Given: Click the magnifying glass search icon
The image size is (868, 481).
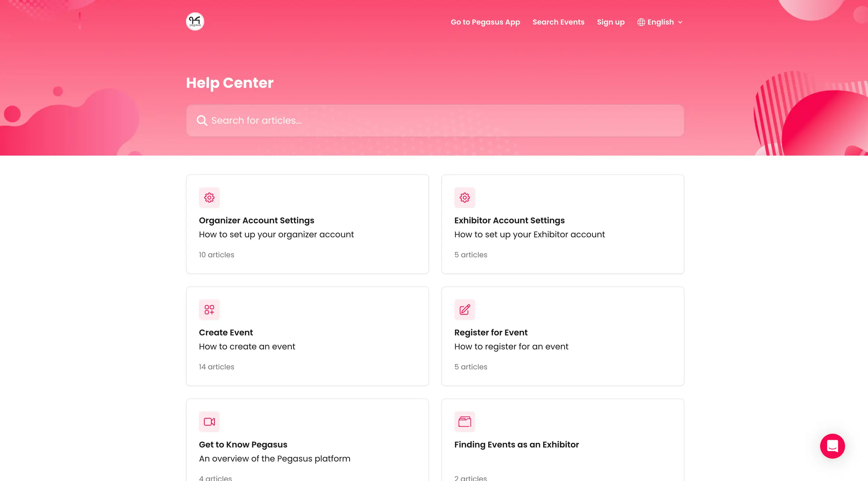Looking at the screenshot, I should click(x=202, y=120).
